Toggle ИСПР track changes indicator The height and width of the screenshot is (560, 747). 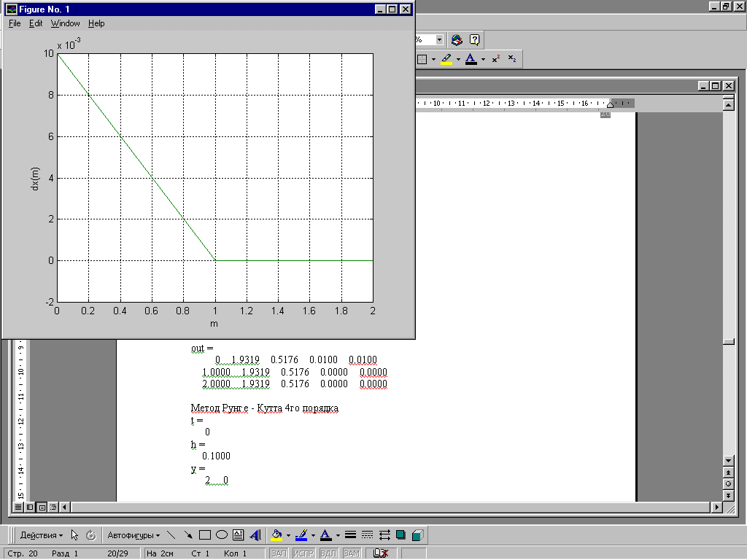[303, 554]
